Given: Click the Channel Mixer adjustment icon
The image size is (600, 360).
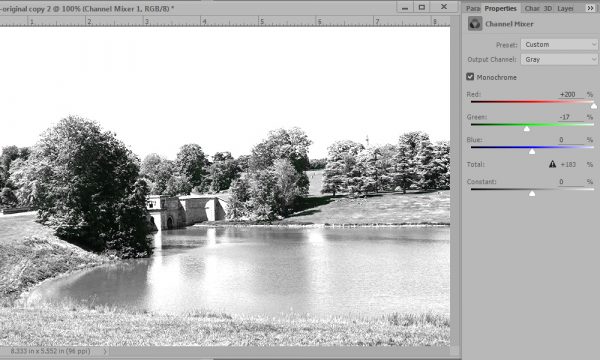Looking at the screenshot, I should [475, 24].
